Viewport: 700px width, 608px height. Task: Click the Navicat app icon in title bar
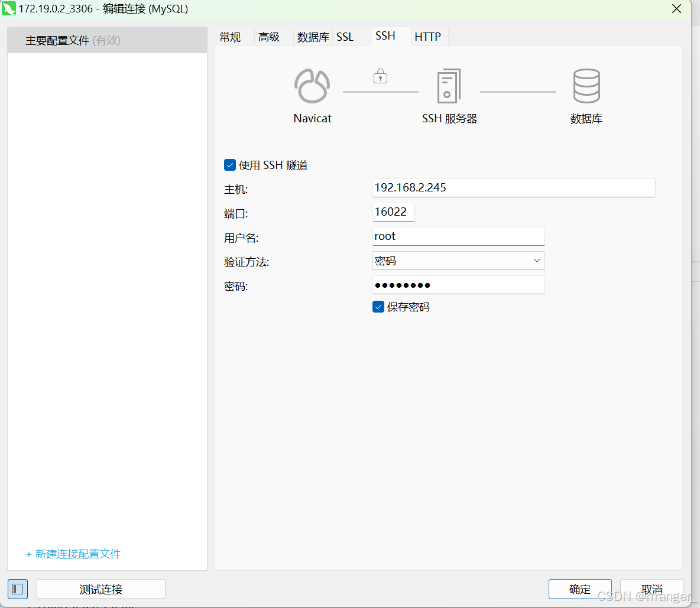point(8,8)
